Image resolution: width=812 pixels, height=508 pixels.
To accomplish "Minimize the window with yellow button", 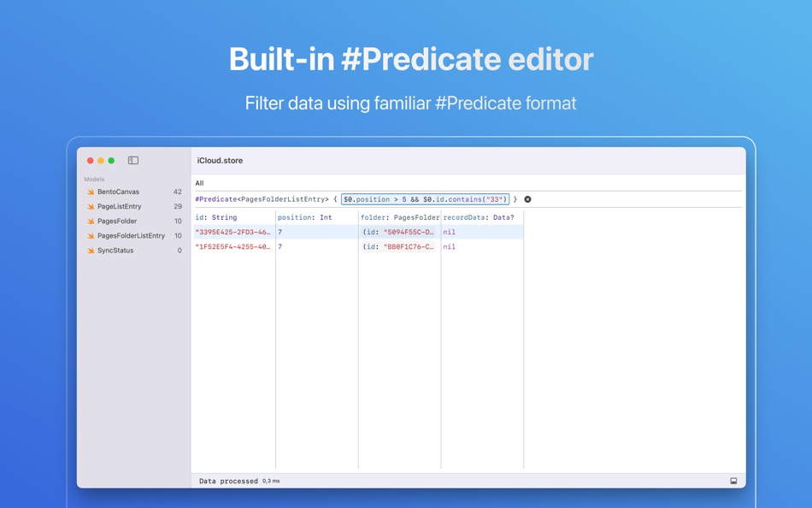I will [x=101, y=161].
